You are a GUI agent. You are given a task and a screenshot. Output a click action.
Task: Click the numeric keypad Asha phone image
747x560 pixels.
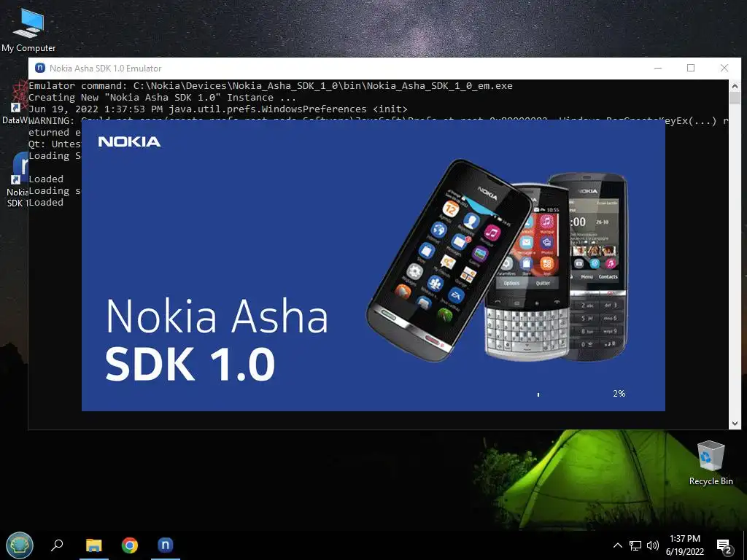(x=598, y=267)
